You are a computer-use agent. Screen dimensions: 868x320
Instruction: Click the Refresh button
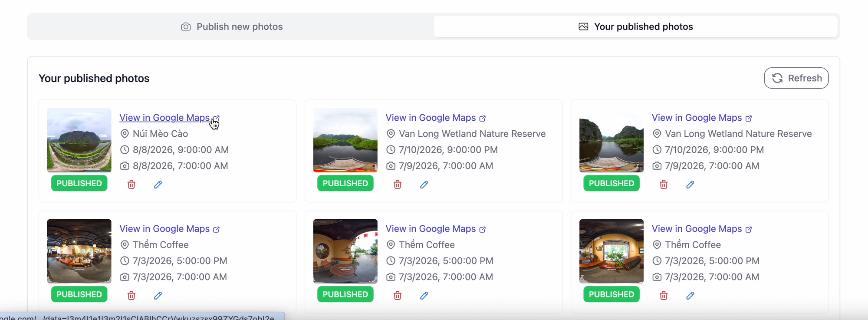tap(796, 78)
